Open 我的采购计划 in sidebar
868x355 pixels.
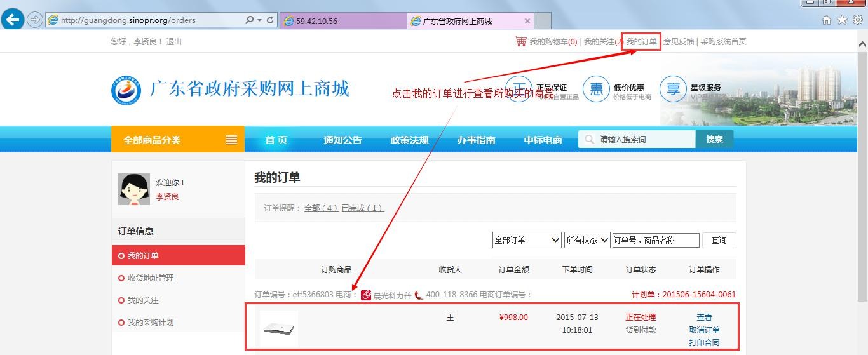[151, 323]
